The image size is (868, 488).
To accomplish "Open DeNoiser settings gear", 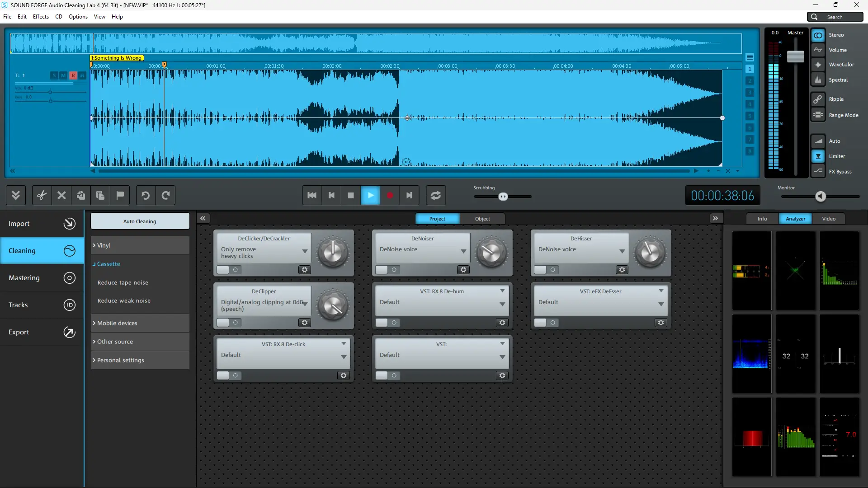I will click(x=463, y=270).
